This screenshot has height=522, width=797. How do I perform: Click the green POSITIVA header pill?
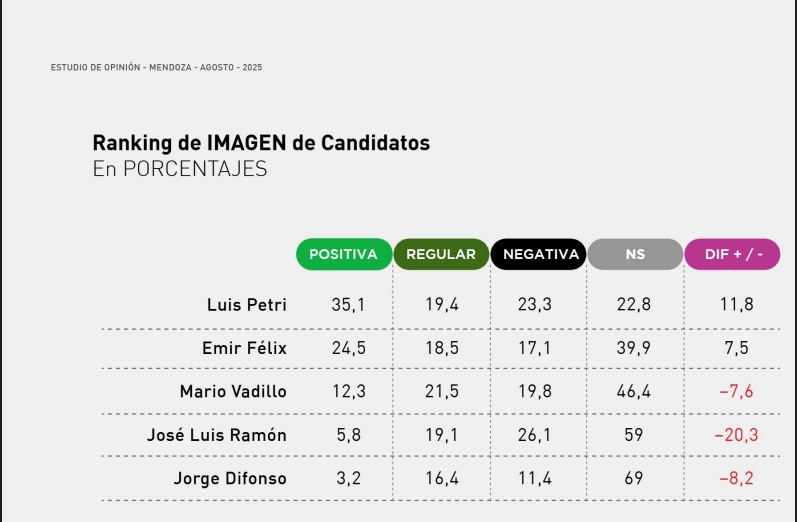(x=344, y=254)
